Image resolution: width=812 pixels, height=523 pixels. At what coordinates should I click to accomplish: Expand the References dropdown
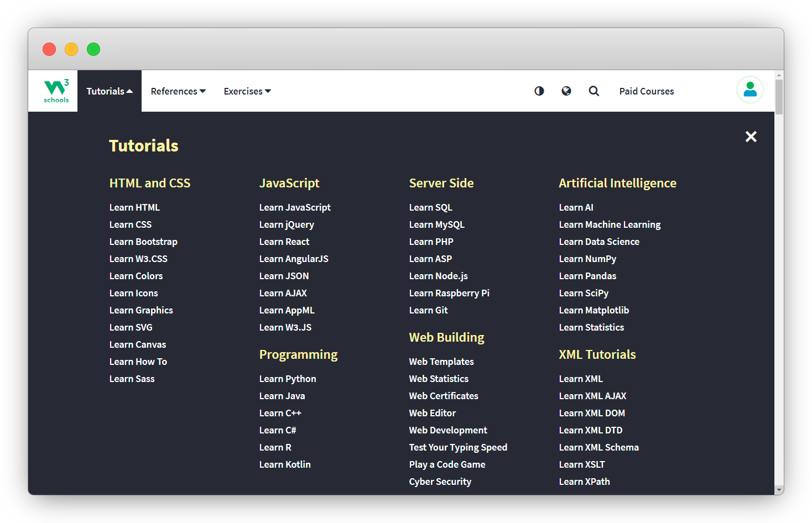pyautogui.click(x=178, y=91)
